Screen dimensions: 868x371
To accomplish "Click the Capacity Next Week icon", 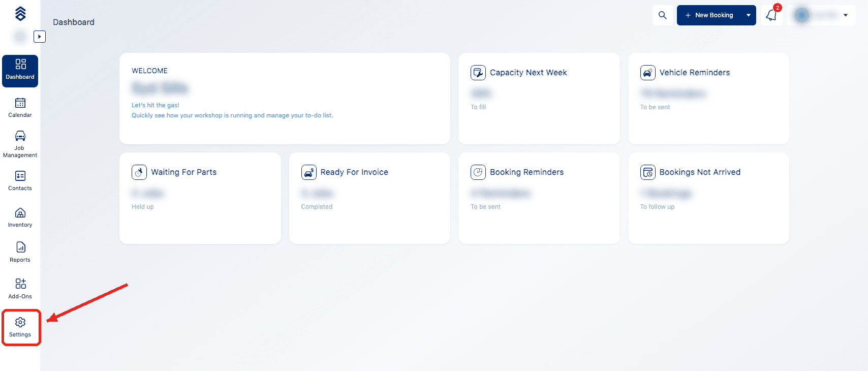I will [478, 73].
